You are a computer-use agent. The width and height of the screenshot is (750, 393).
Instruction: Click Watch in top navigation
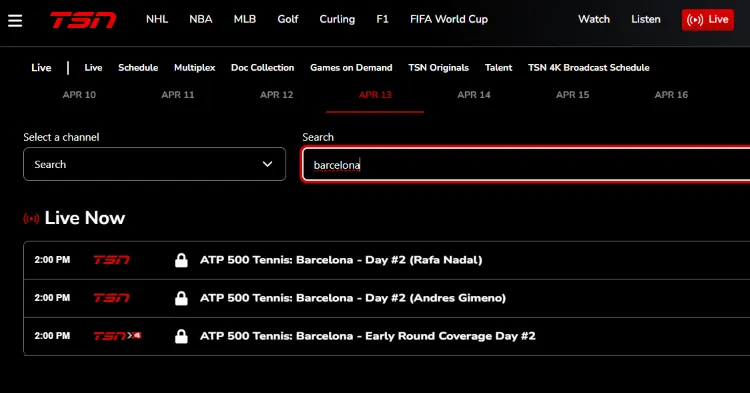coord(594,19)
